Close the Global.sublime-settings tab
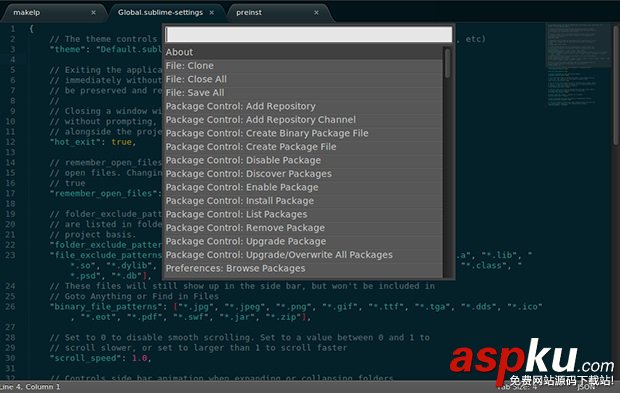The image size is (620, 393). coord(212,13)
